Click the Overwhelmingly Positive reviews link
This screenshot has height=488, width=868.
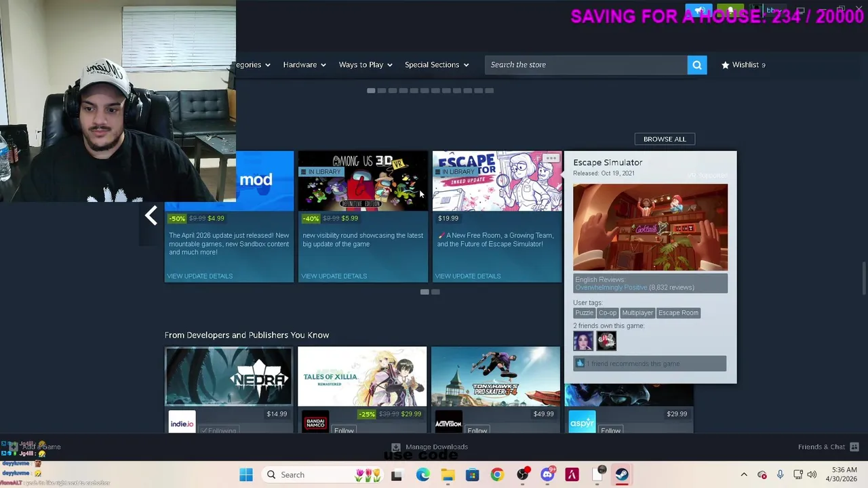pyautogui.click(x=611, y=287)
